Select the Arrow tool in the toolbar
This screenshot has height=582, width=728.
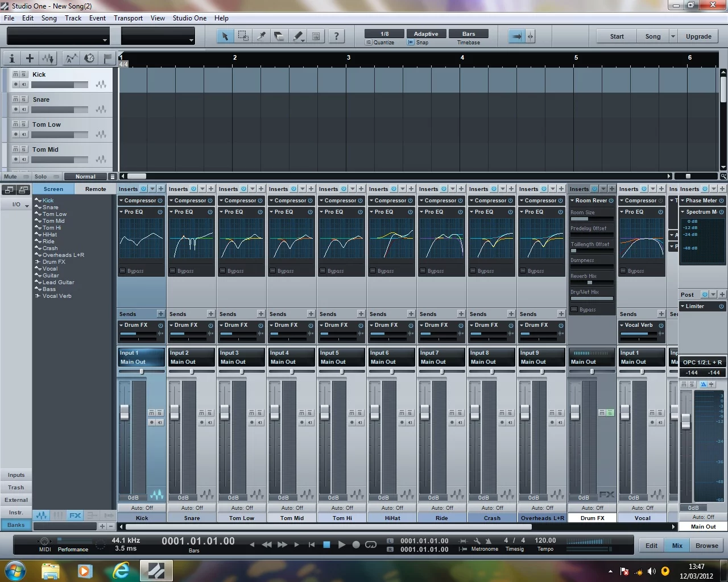[x=225, y=36]
